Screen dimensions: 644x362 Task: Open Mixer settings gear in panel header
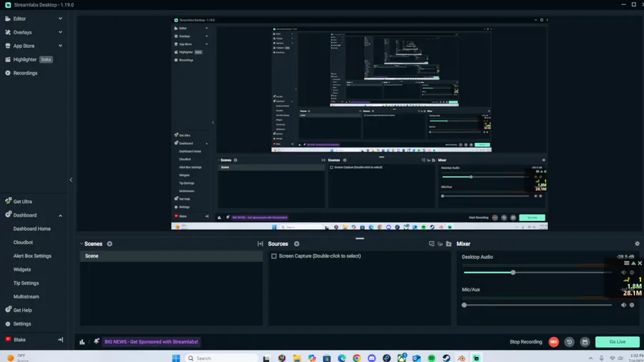coord(637,243)
